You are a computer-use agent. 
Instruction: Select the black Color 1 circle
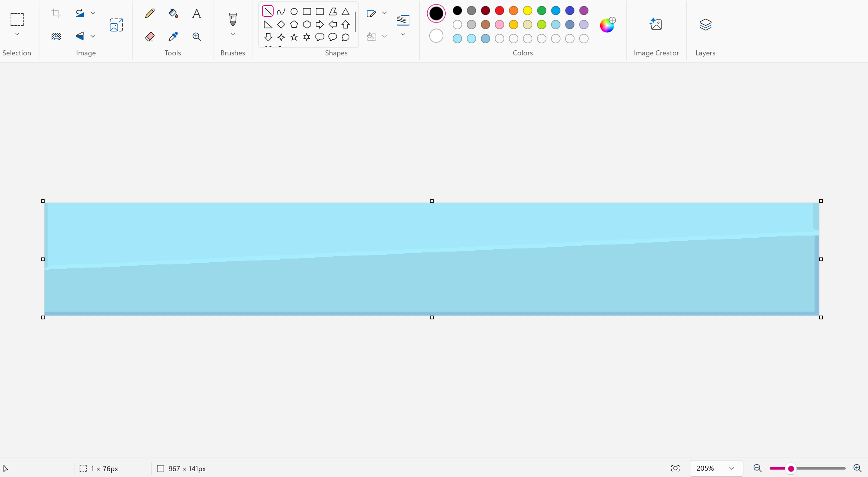pyautogui.click(x=436, y=13)
